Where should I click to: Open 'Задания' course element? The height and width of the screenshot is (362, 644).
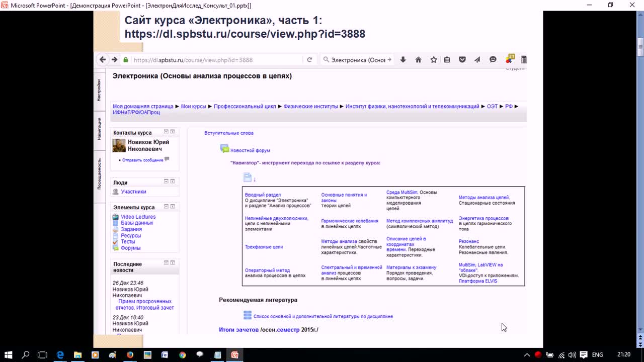tap(131, 229)
